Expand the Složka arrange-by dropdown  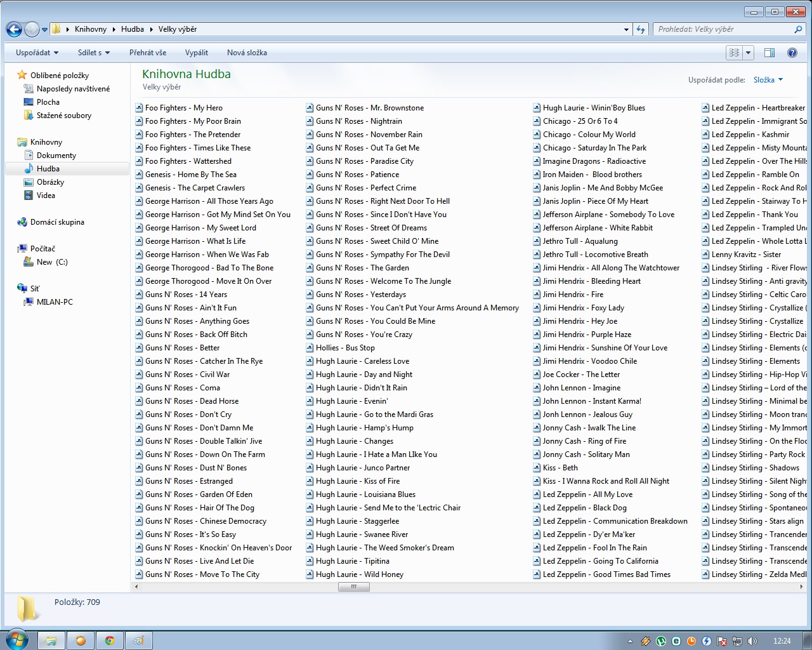click(768, 80)
